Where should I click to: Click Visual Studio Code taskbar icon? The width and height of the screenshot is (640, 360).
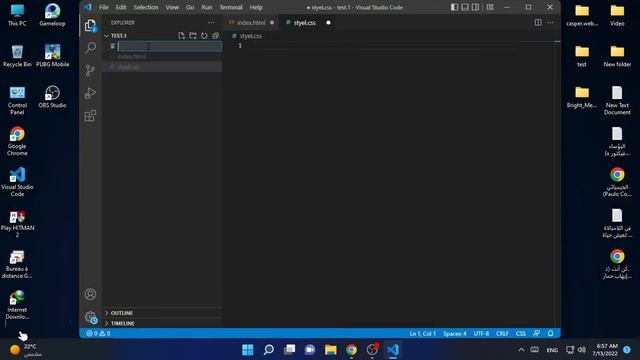point(393,350)
